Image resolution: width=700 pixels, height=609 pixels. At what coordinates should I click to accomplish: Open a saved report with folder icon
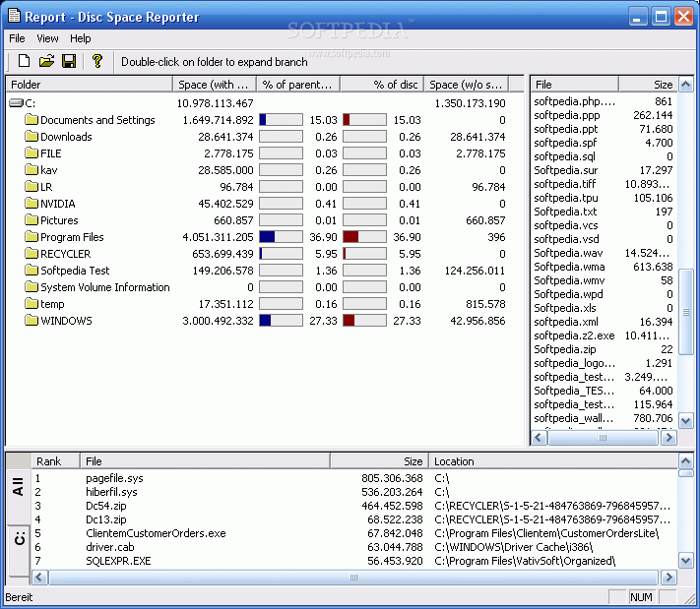point(46,61)
